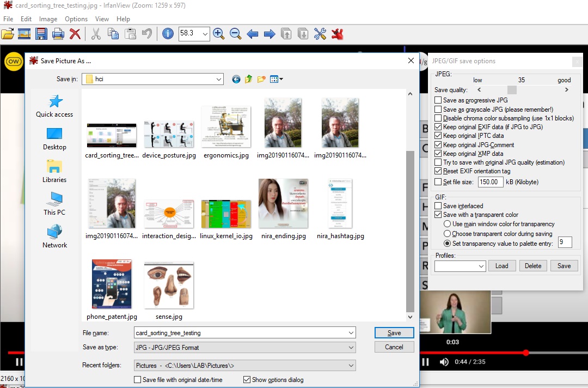Image resolution: width=588 pixels, height=388 pixels.
Task: Click the Print toolbar icon
Action: 58,34
